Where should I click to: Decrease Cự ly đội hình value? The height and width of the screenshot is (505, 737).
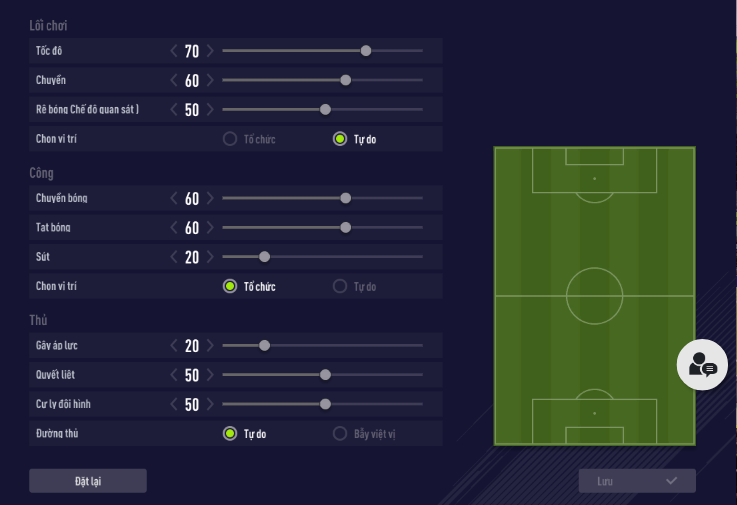tap(174, 405)
